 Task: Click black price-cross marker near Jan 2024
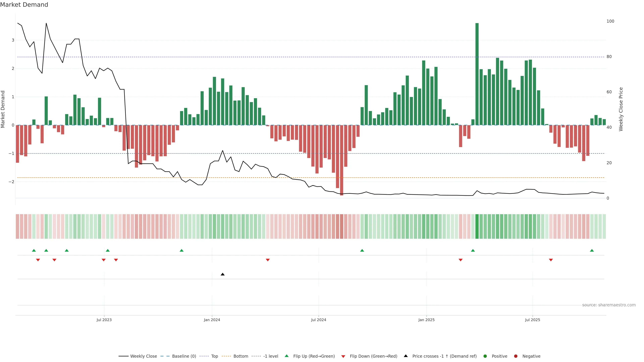pos(223,274)
